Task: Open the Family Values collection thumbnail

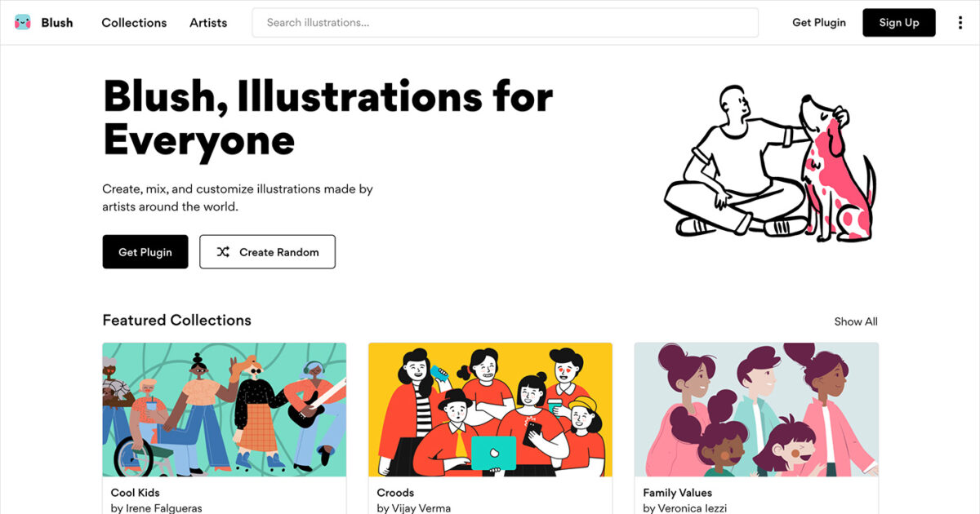Action: pos(755,408)
